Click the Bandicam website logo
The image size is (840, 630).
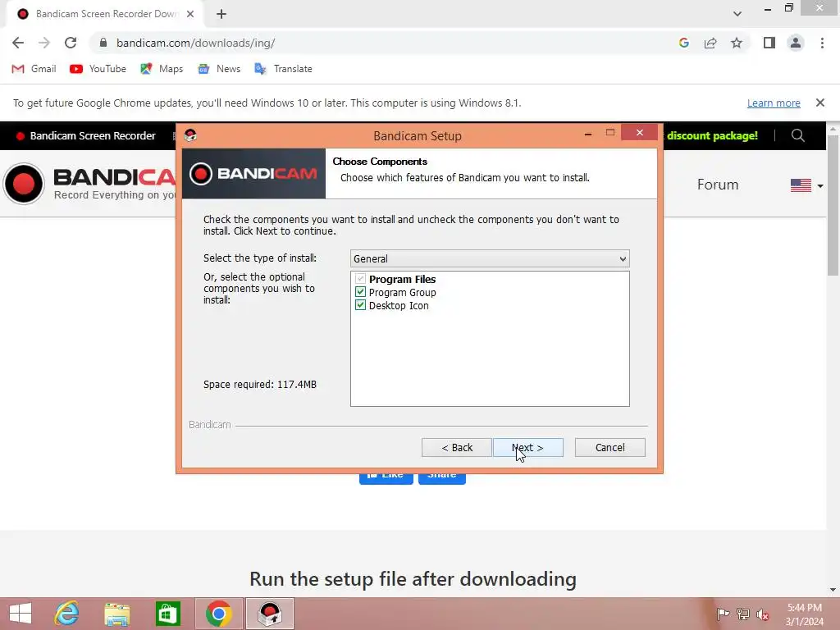pyautogui.click(x=89, y=183)
